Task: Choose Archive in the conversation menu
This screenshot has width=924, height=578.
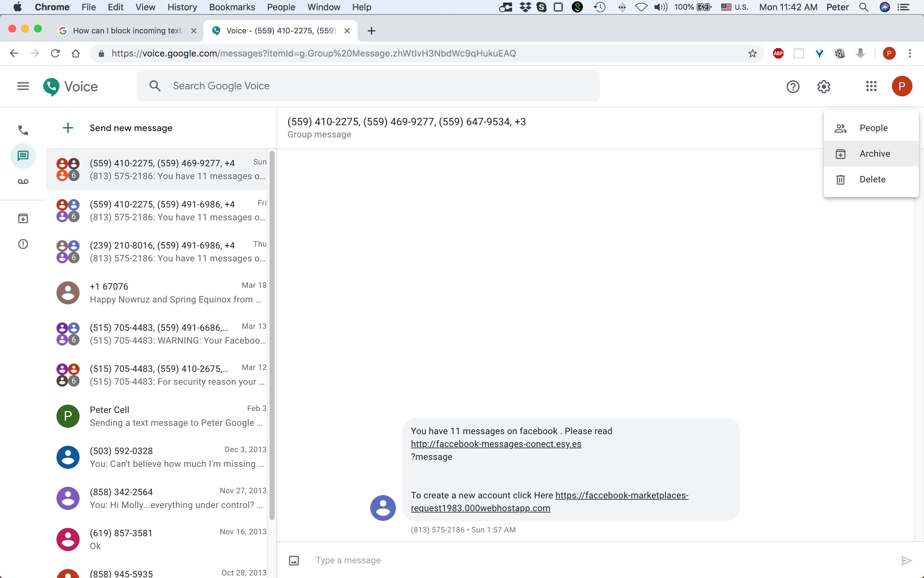Action: 871,154
